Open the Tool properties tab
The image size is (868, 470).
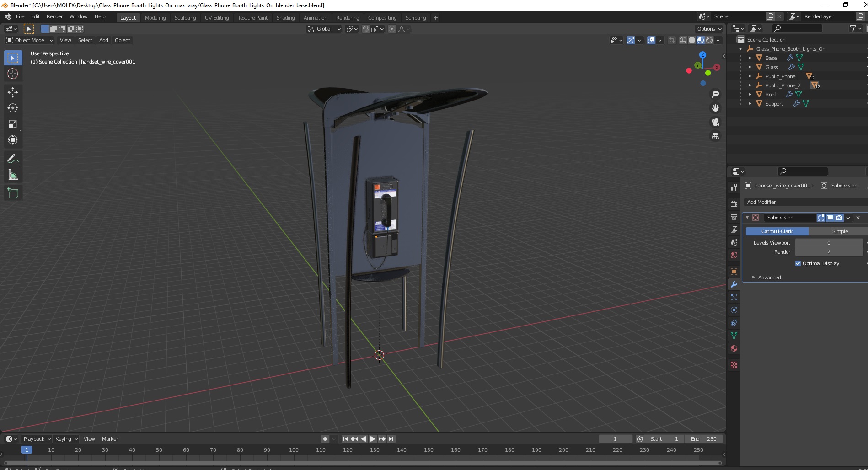(x=734, y=187)
